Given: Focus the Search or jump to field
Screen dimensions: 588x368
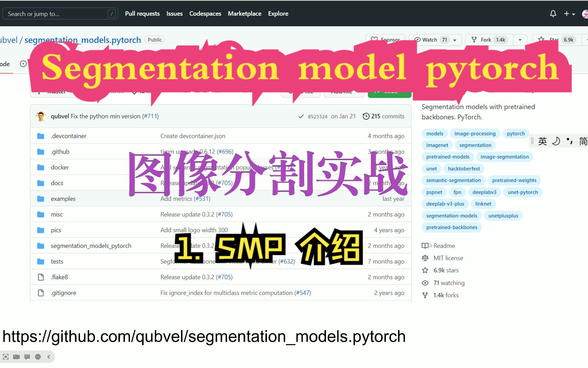Looking at the screenshot, I should (x=60, y=14).
